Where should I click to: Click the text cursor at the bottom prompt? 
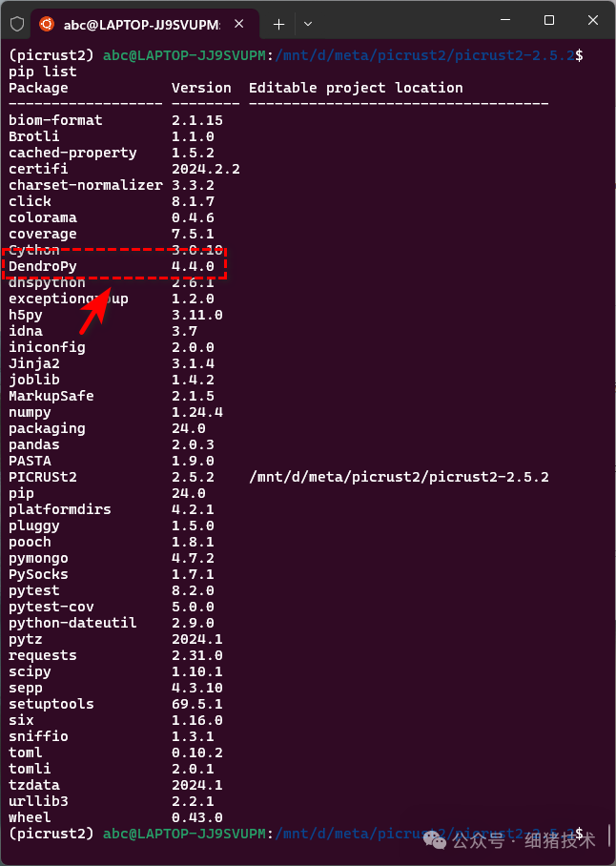[x=607, y=835]
